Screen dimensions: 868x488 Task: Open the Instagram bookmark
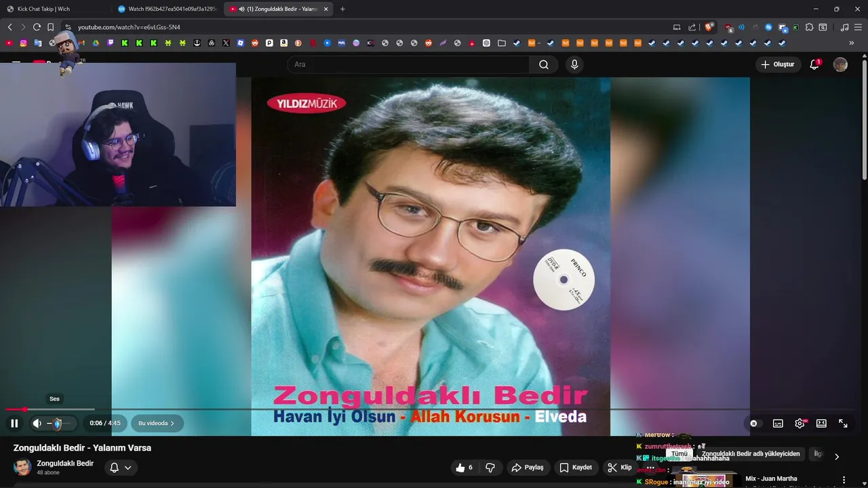click(x=23, y=43)
